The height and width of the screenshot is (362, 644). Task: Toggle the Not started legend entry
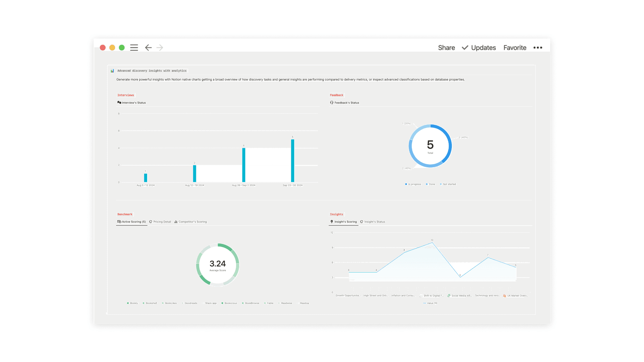click(x=448, y=184)
